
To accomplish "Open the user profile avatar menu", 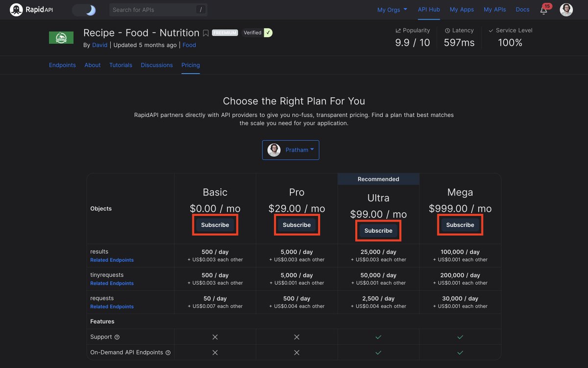I will [x=566, y=10].
